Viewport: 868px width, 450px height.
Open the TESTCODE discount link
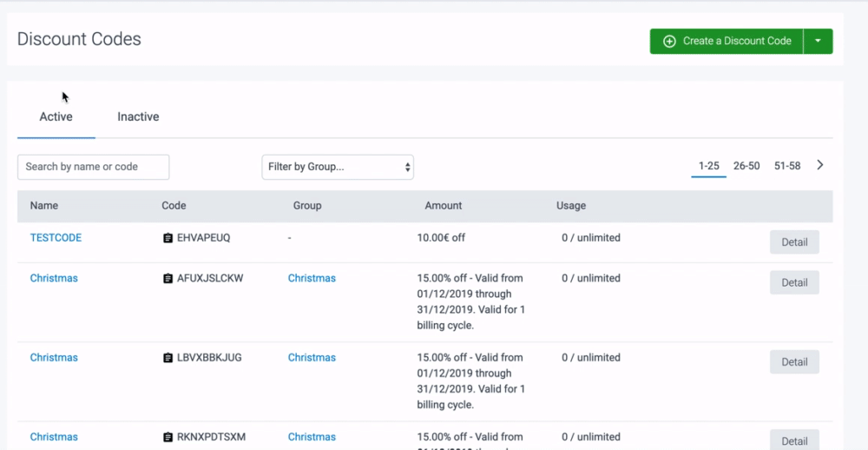click(x=56, y=238)
